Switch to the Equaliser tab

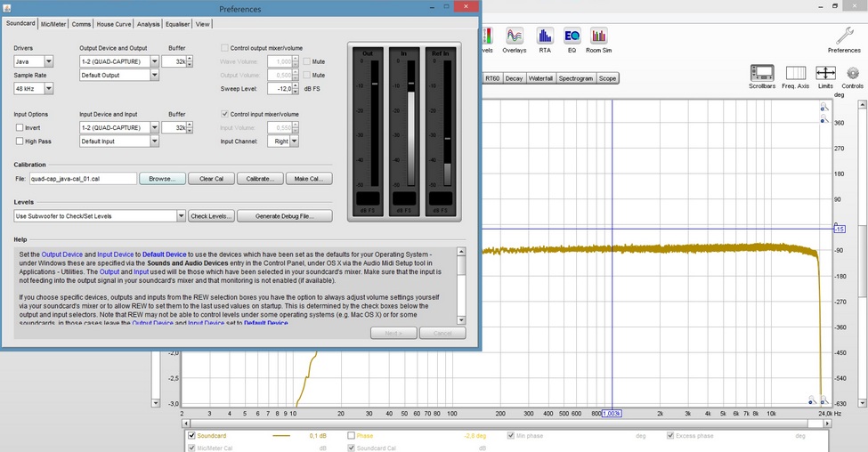click(177, 24)
